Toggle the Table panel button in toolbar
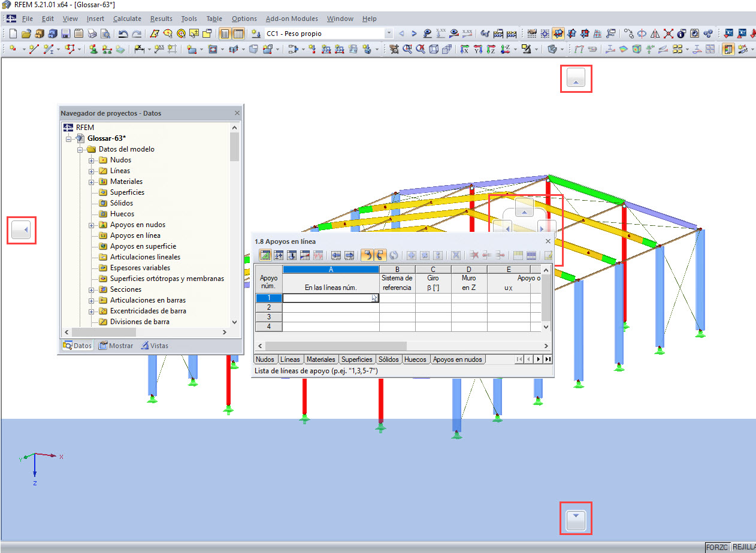 click(238, 34)
